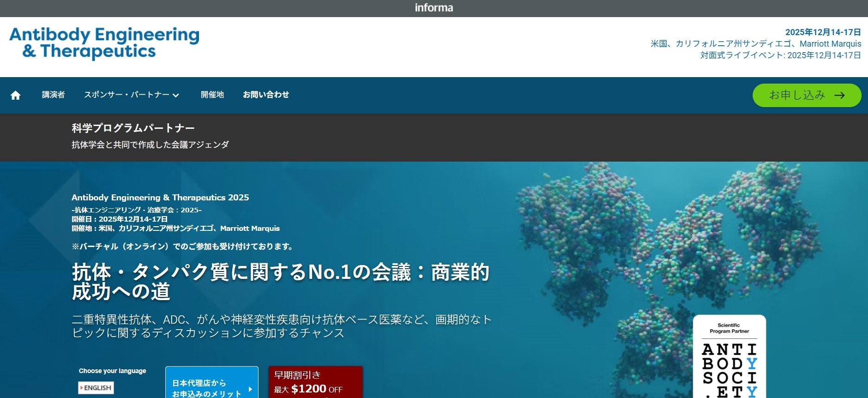
Task: Go to the 開催地 page
Action: tap(212, 95)
